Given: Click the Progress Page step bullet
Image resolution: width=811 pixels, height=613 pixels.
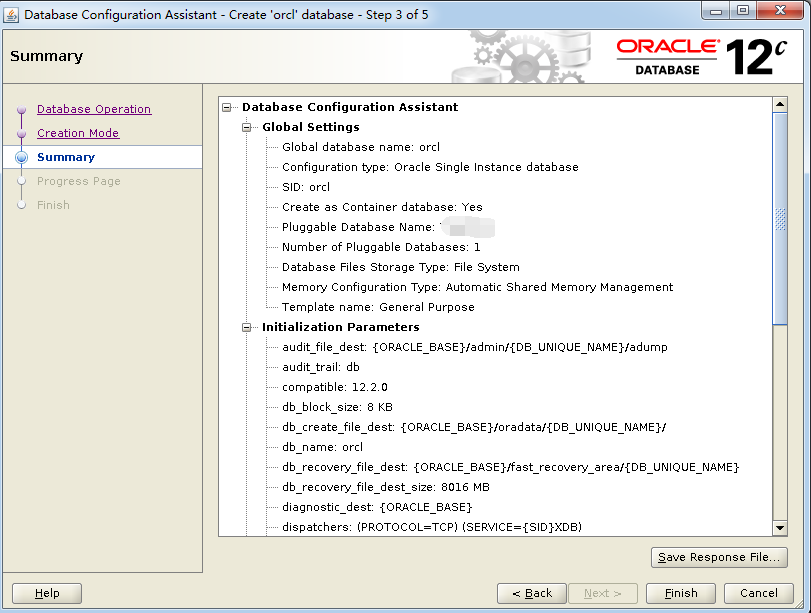Looking at the screenshot, I should 21,181.
